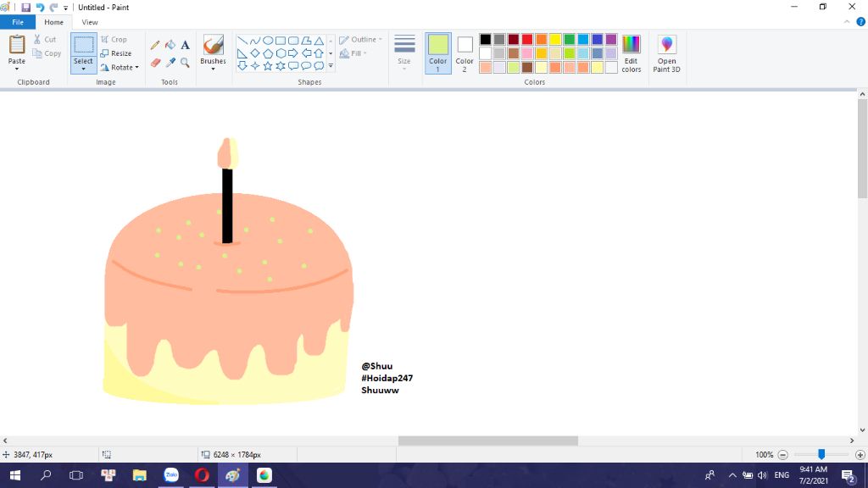This screenshot has height=488, width=868.
Task: Activate the Color 1 foreground button
Action: point(438,53)
